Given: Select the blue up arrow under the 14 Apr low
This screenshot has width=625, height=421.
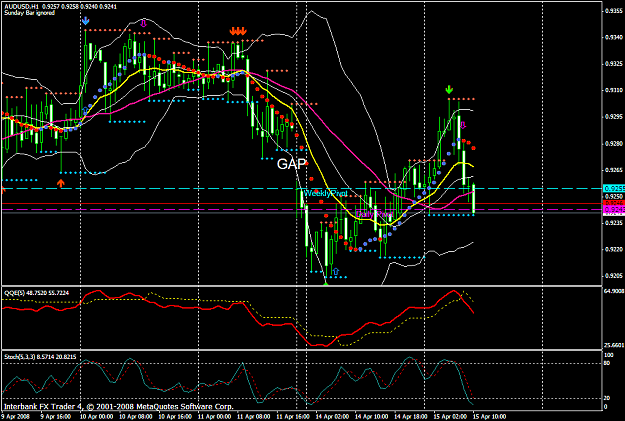Looking at the screenshot, I should tap(336, 271).
